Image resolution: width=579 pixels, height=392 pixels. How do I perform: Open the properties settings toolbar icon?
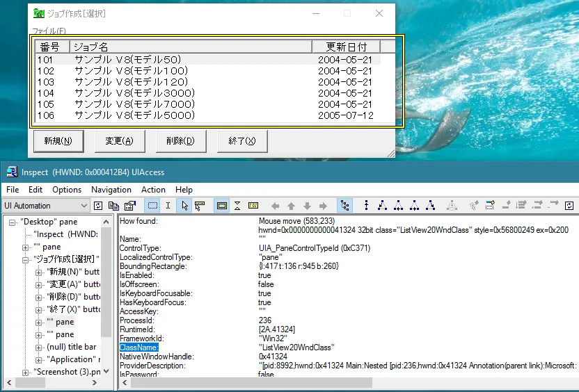click(x=130, y=206)
